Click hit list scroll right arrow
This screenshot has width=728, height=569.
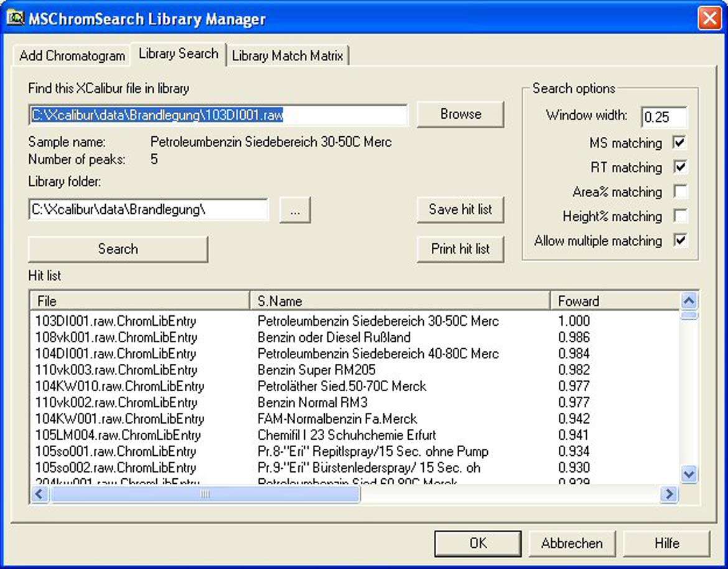(669, 494)
